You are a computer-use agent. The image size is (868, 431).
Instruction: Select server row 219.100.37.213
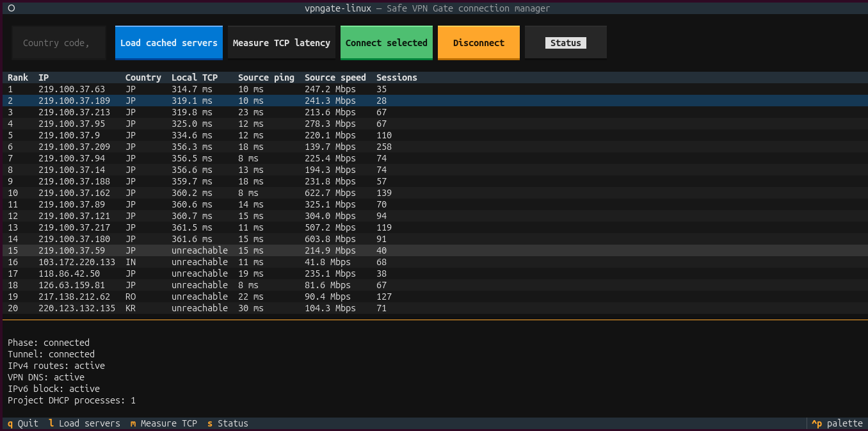point(434,112)
